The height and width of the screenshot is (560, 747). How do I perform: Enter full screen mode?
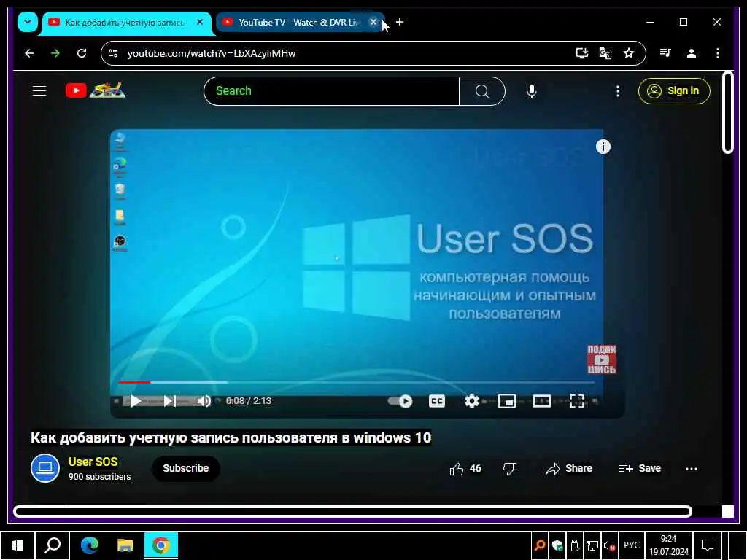[577, 401]
